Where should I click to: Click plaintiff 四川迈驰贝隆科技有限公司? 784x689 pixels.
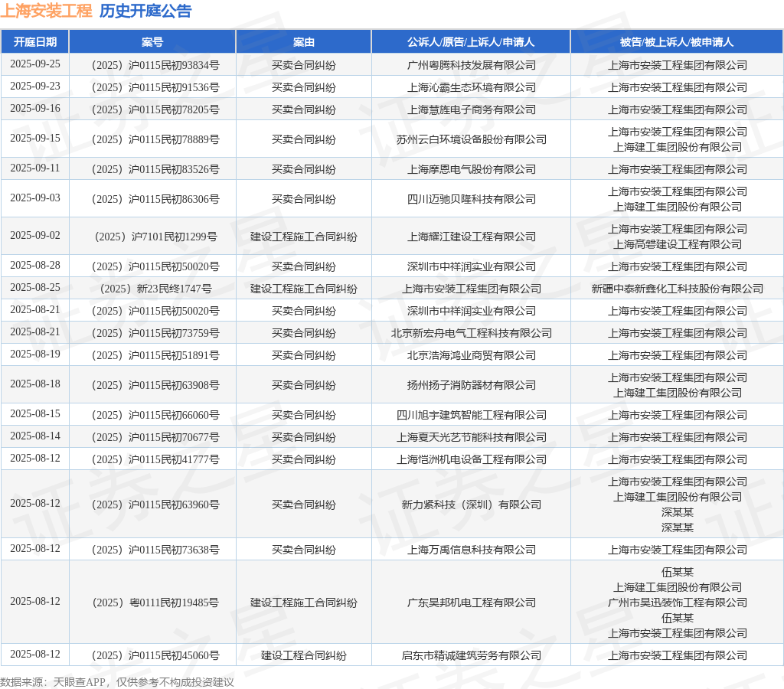pos(472,199)
